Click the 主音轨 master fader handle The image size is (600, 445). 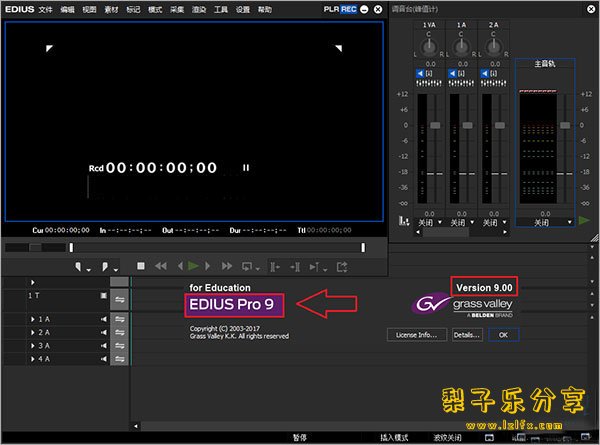coord(565,126)
